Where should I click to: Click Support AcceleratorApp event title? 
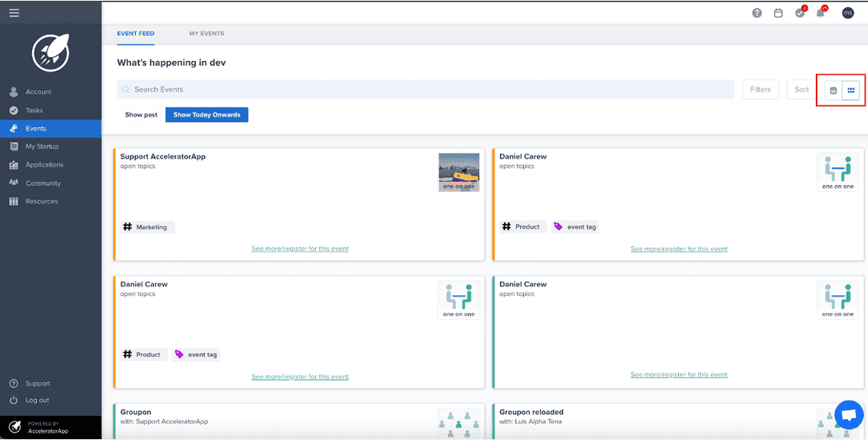point(162,156)
